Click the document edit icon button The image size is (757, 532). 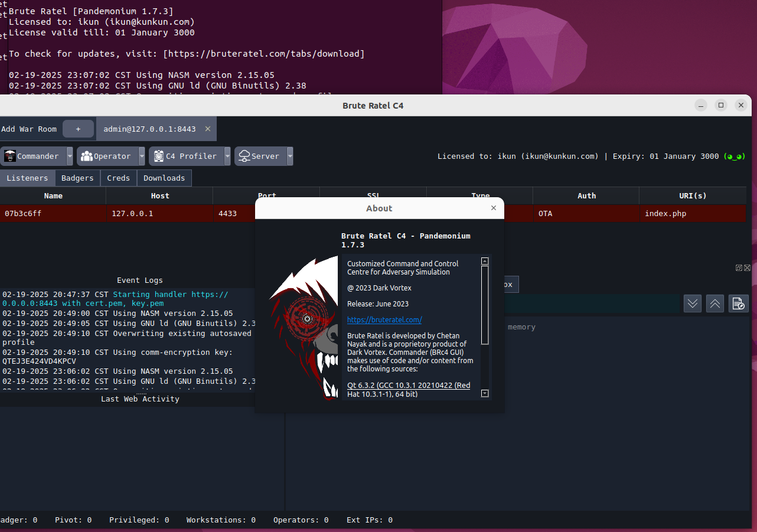[x=738, y=303]
